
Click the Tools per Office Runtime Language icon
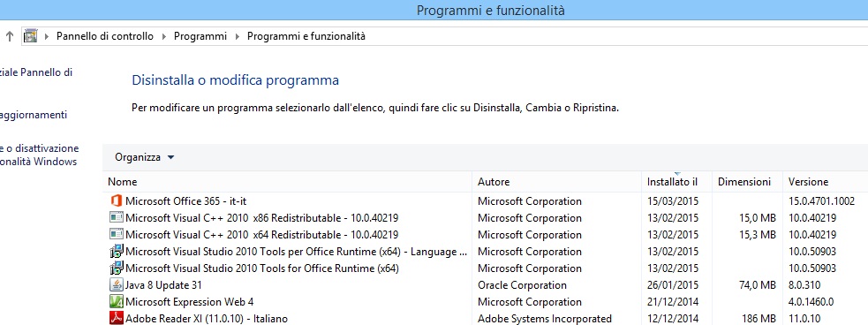[116, 252]
